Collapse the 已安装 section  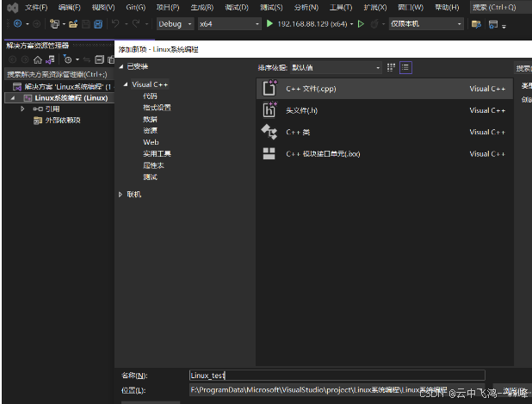(x=121, y=67)
